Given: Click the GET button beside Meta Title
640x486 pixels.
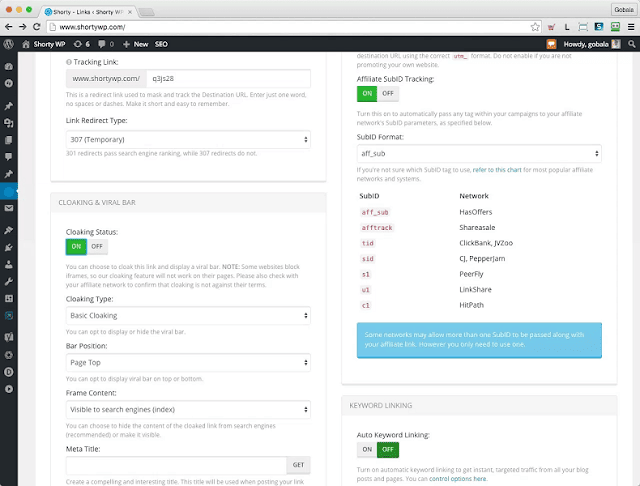Looking at the screenshot, I should coord(298,465).
